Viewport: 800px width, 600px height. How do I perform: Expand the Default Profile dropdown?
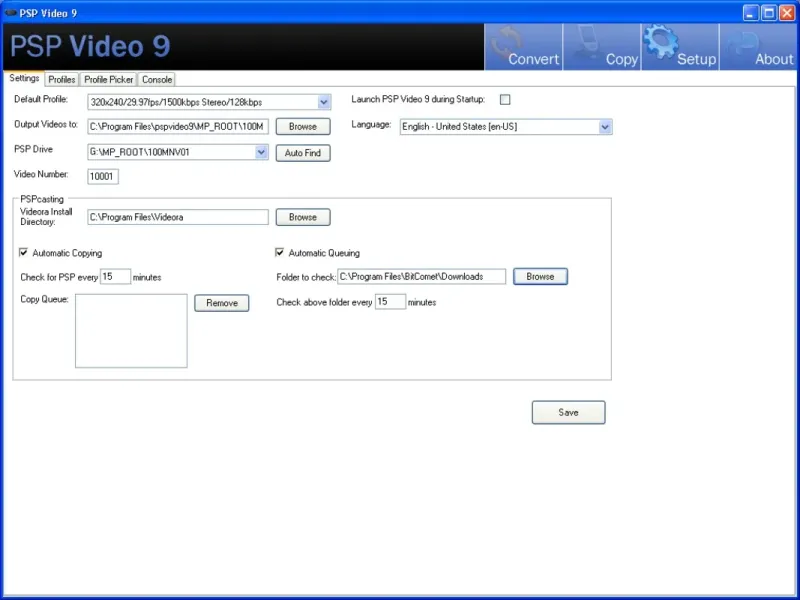pos(323,102)
